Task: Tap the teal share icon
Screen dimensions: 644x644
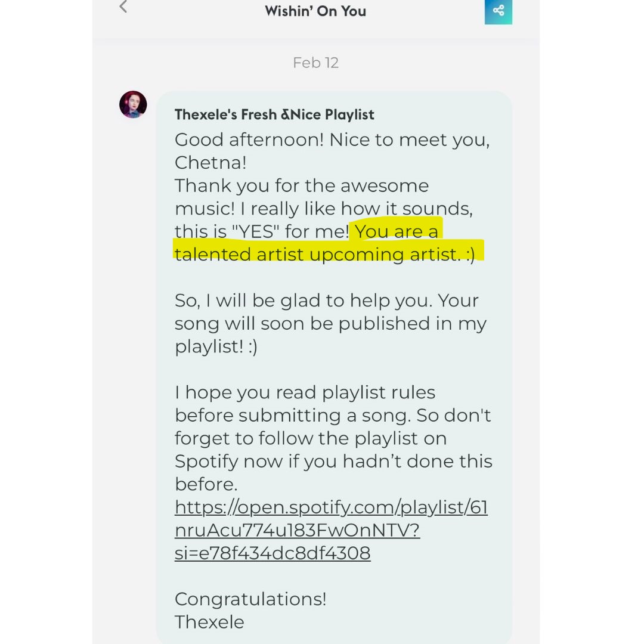Action: click(498, 11)
